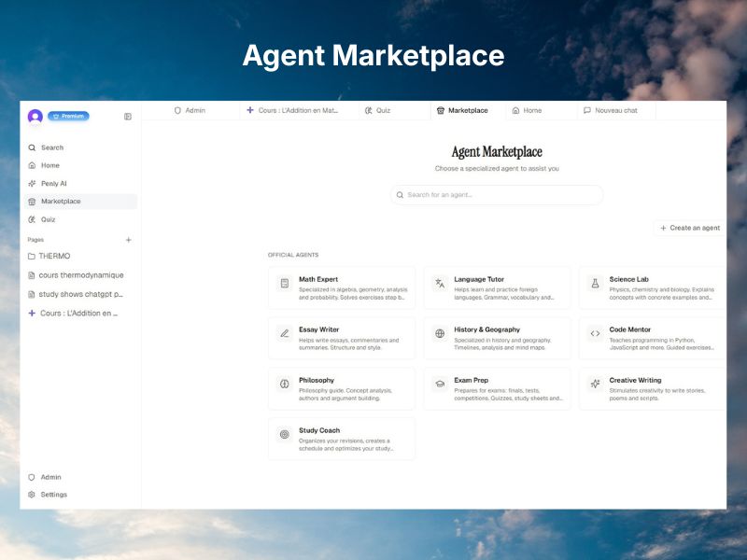The height and width of the screenshot is (560, 747).
Task: Click the Science Lab flask icon
Action: [595, 284]
